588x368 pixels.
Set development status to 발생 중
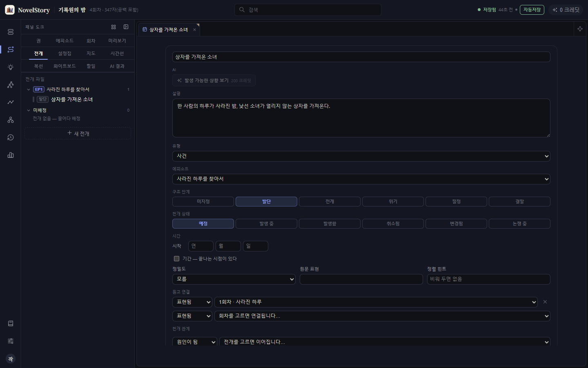[x=266, y=224]
